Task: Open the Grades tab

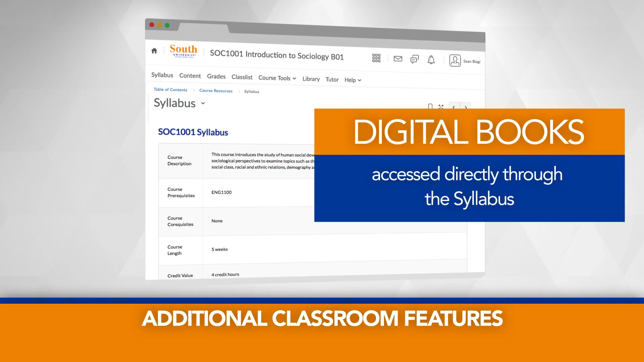Action: click(216, 76)
